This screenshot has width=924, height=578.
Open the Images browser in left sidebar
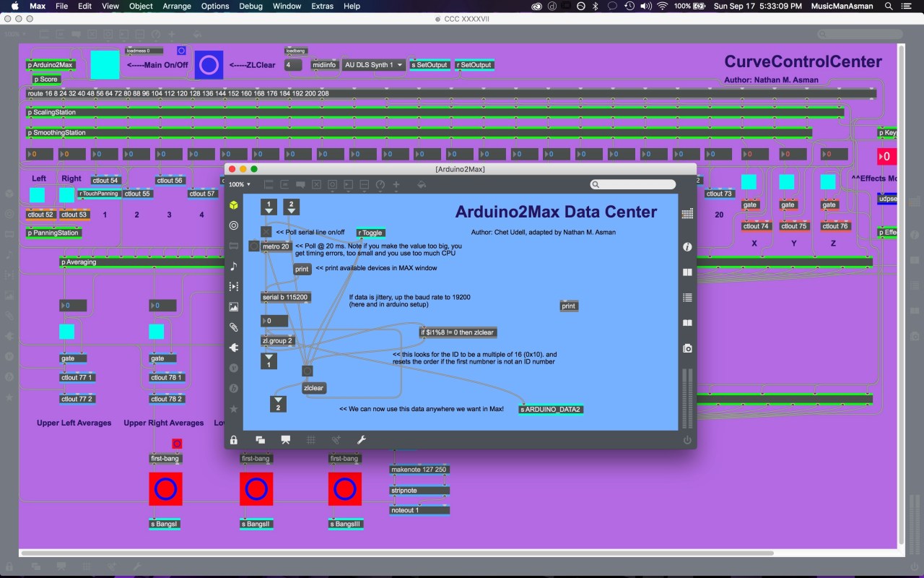[233, 307]
